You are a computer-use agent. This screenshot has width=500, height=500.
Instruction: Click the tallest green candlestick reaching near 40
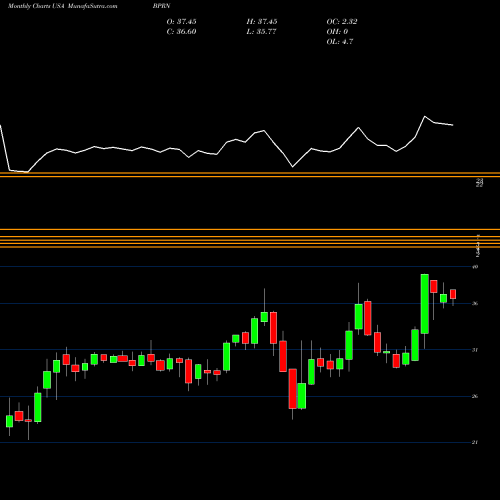425,304
